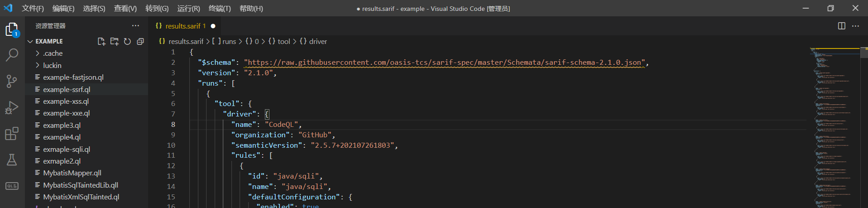868x208 pixels.
Task: Open the Extensions view icon
Action: (x=12, y=134)
